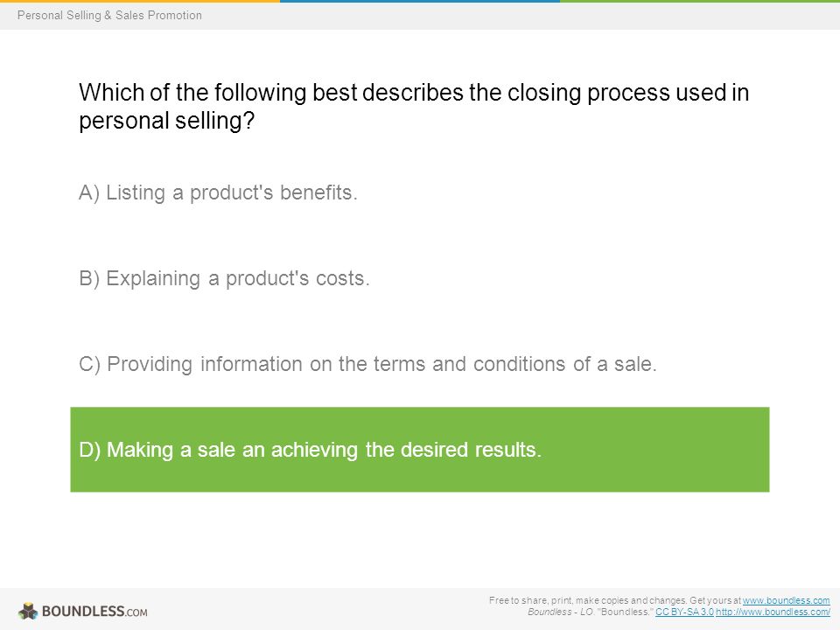Click the word 'personal selling?' in question
840x630 pixels.
166,121
